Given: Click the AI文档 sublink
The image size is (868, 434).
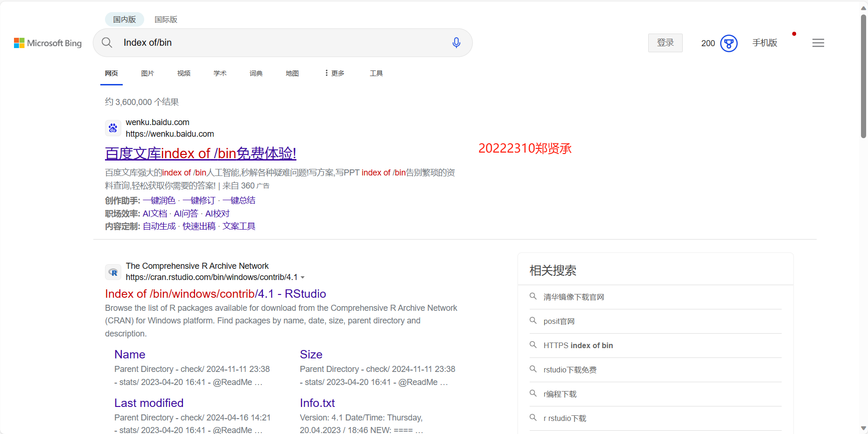Looking at the screenshot, I should pyautogui.click(x=155, y=213).
